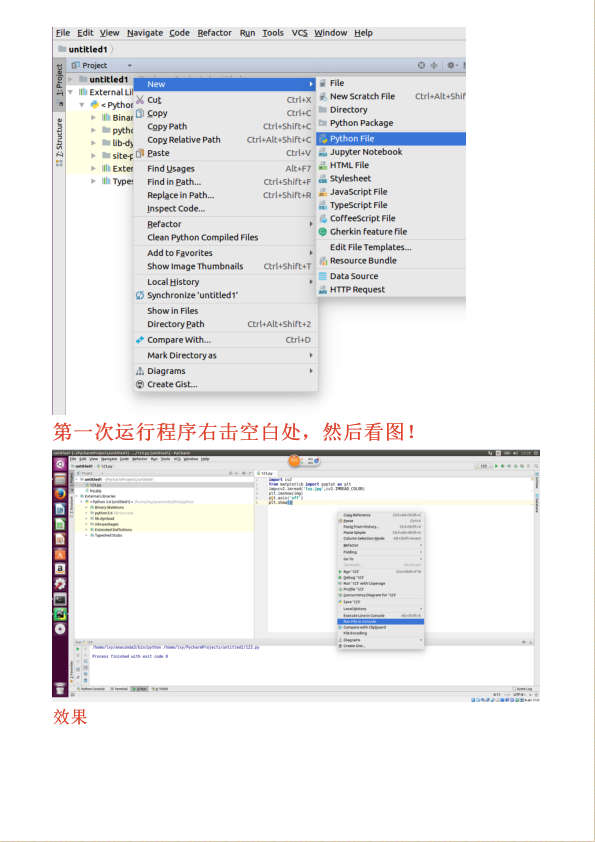Viewport: 595px width, 842px height.
Task: Choose Show in Files entry
Action: point(226,311)
